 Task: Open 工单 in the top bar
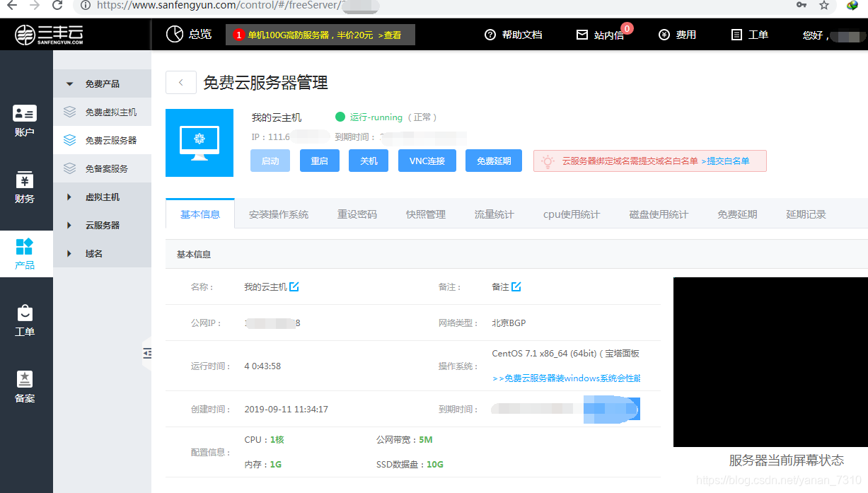[x=750, y=35]
